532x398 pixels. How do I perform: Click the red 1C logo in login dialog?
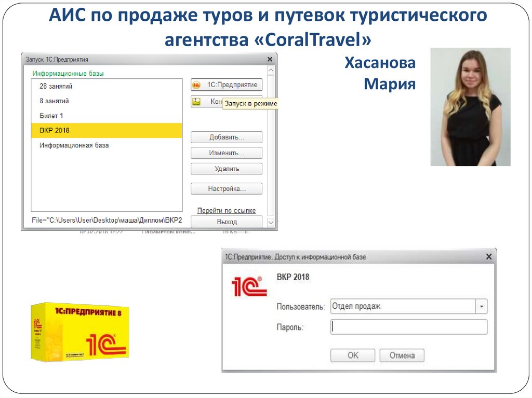pyautogui.click(x=249, y=286)
